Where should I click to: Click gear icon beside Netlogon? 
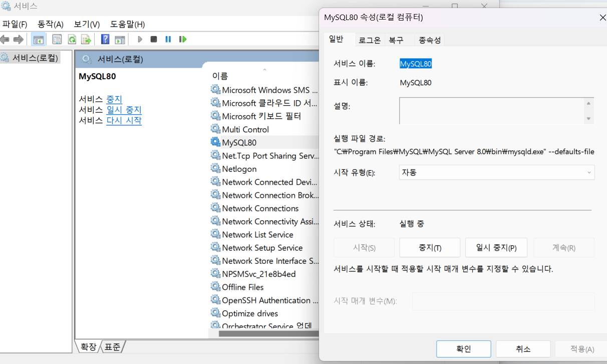215,169
